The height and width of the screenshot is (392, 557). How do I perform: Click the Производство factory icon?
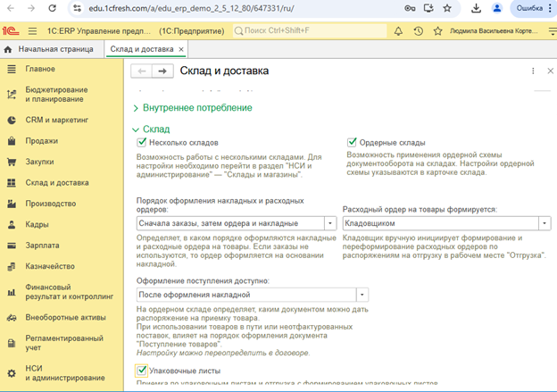pos(12,204)
